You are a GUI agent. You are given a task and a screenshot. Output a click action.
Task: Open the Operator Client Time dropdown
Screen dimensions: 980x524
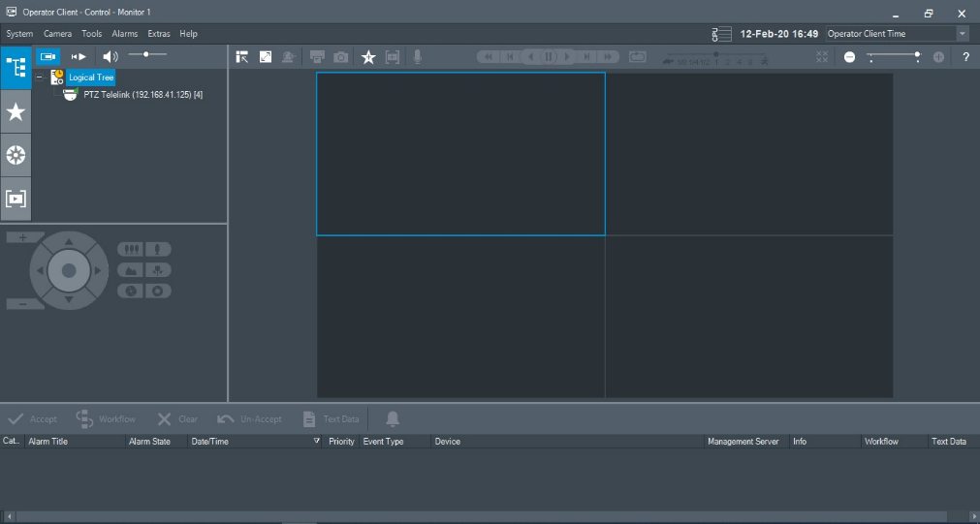click(962, 34)
